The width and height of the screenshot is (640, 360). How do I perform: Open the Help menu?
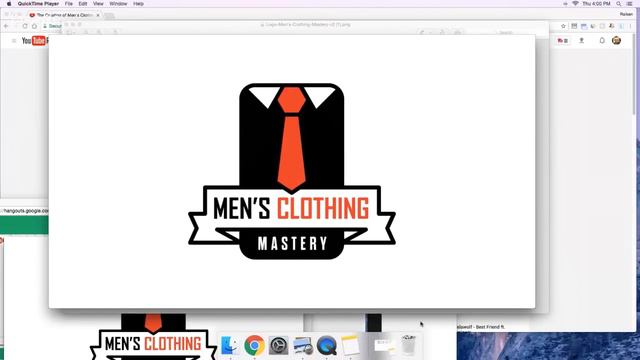pos(138,4)
